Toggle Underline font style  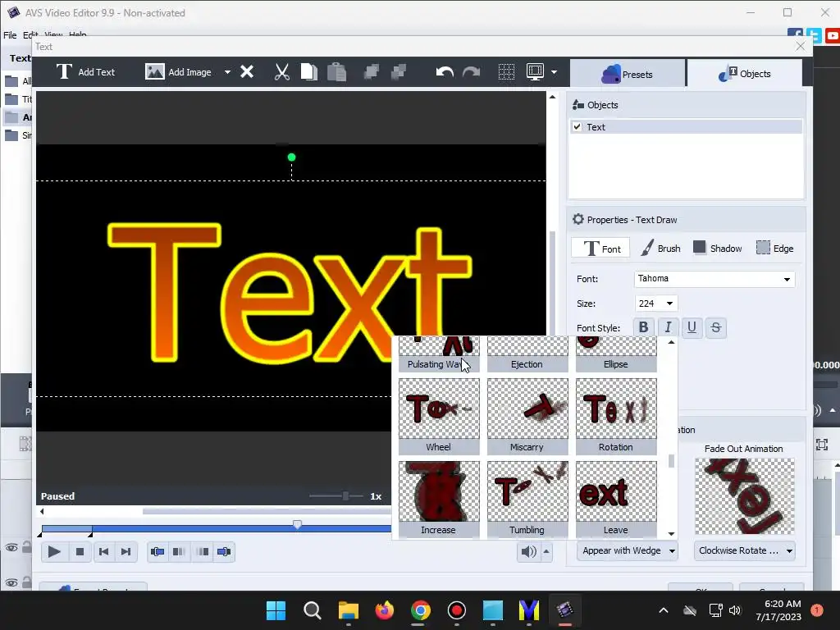pos(692,327)
